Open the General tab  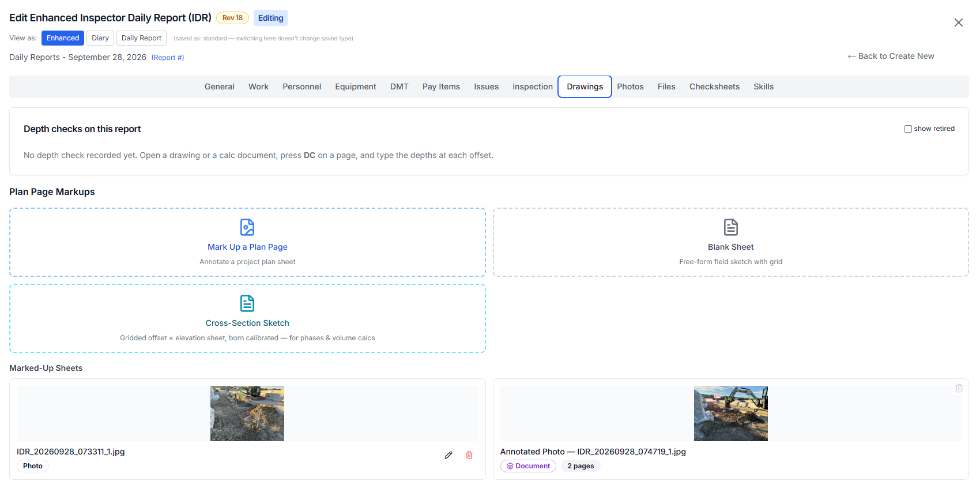pyautogui.click(x=220, y=87)
